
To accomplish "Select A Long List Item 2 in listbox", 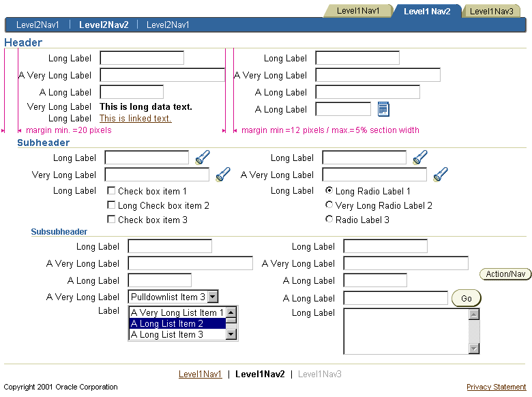I will (177, 323).
